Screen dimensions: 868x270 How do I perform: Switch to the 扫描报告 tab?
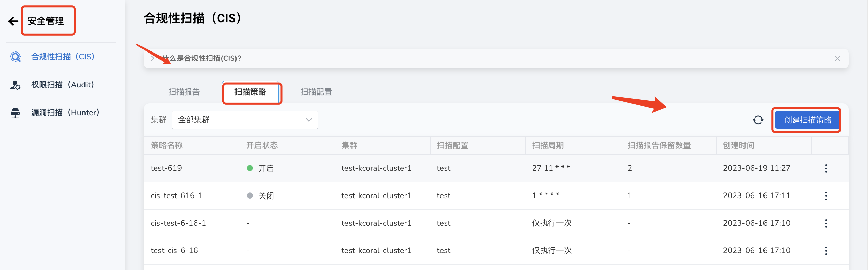[184, 92]
